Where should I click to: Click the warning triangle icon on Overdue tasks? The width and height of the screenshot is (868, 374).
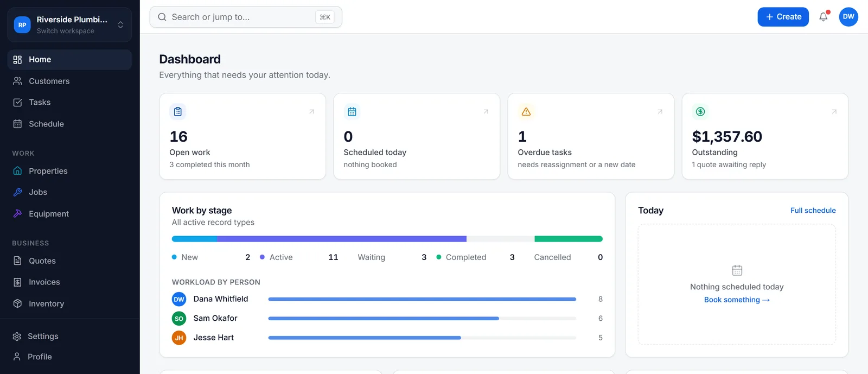(526, 112)
